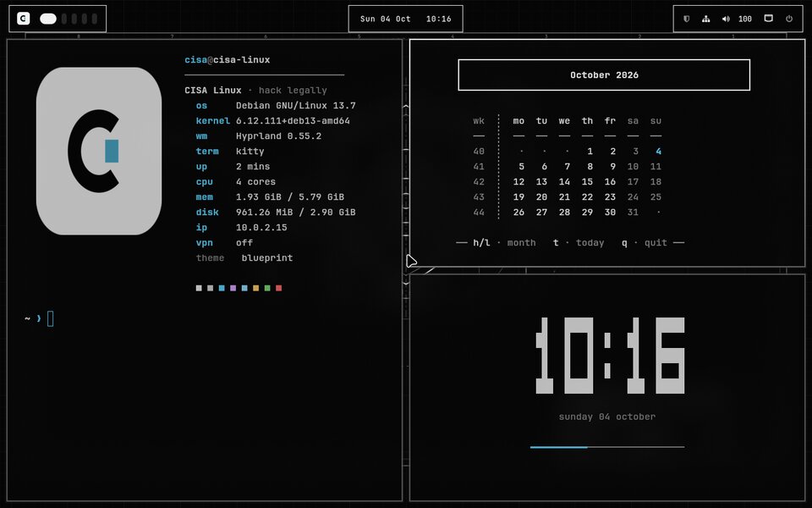Viewport: 812px width, 508px height.
Task: Select October 26 in the calendar
Action: click(518, 212)
